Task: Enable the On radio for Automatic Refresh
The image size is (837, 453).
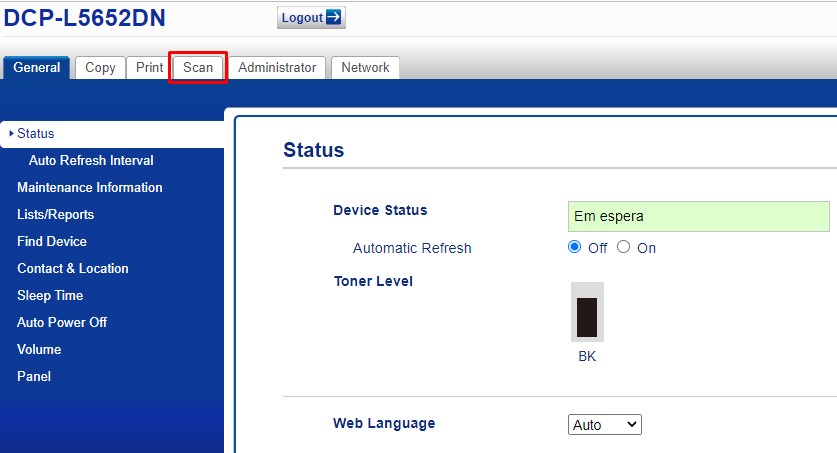Action: (x=623, y=247)
